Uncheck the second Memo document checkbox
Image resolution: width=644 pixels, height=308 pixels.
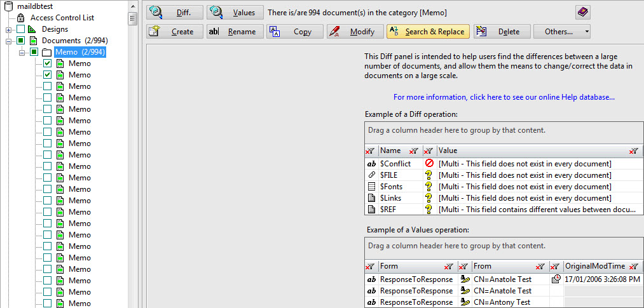[x=48, y=75]
